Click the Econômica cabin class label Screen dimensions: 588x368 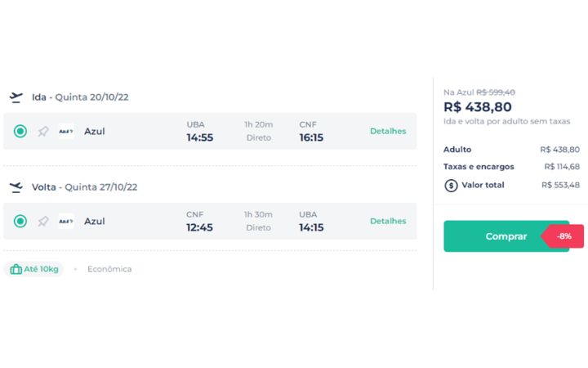[109, 269]
